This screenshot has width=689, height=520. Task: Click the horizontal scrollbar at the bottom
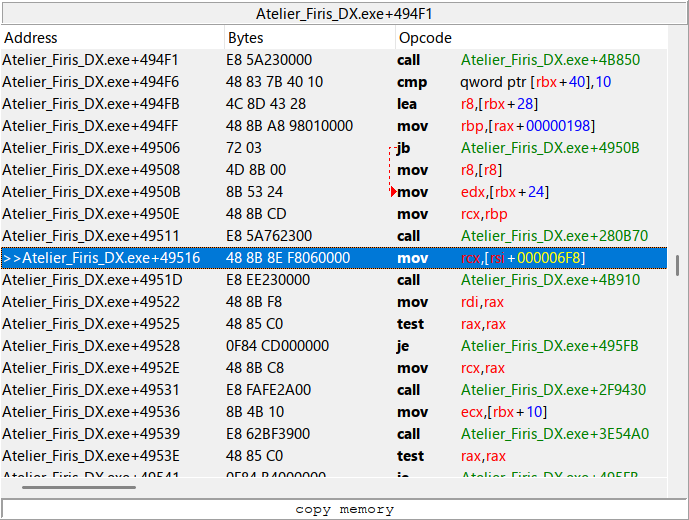[78, 488]
